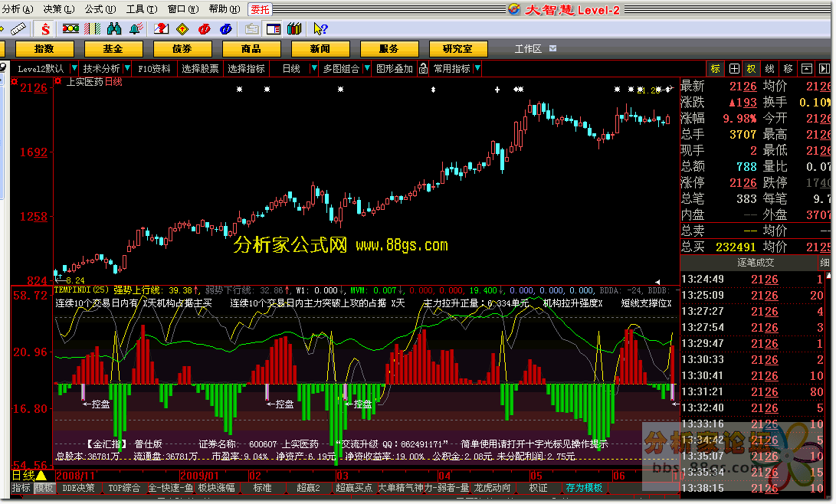Click the 细 detail button beside 逐笔成交

pyautogui.click(x=825, y=263)
